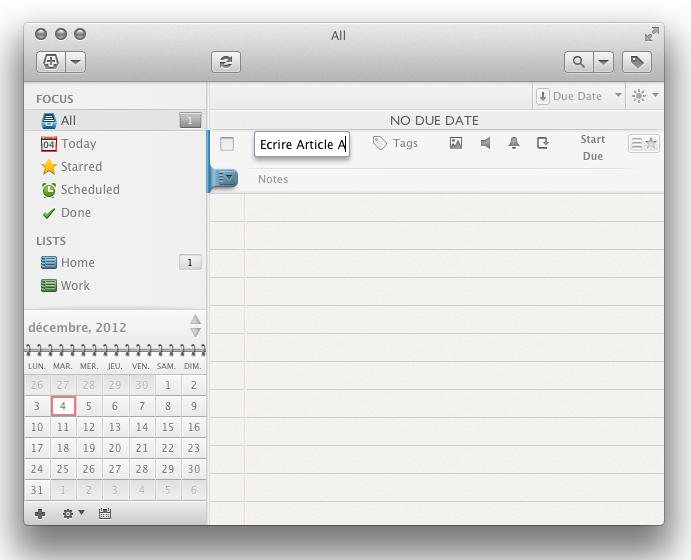Click the Tags label on the task
This screenshot has height=560, width=691.
[405, 143]
